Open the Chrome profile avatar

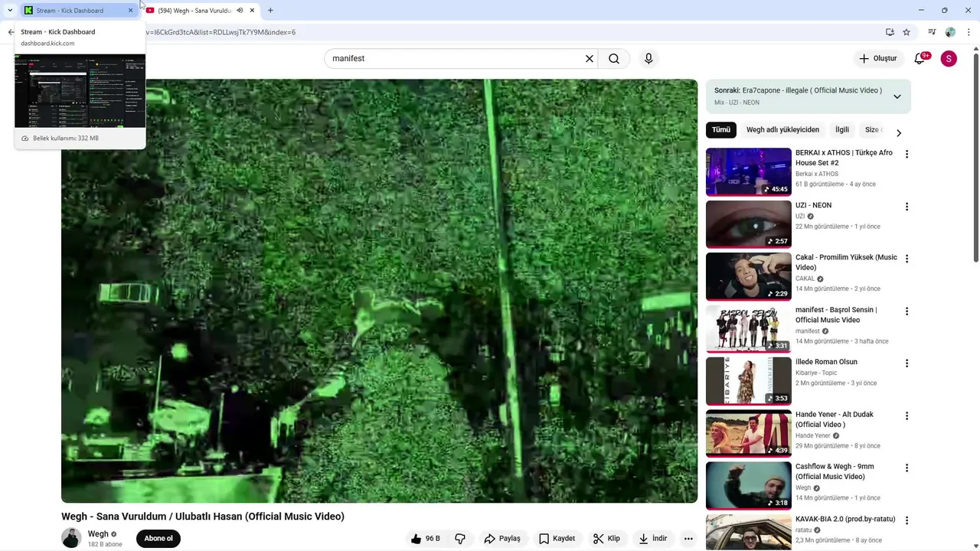[950, 32]
